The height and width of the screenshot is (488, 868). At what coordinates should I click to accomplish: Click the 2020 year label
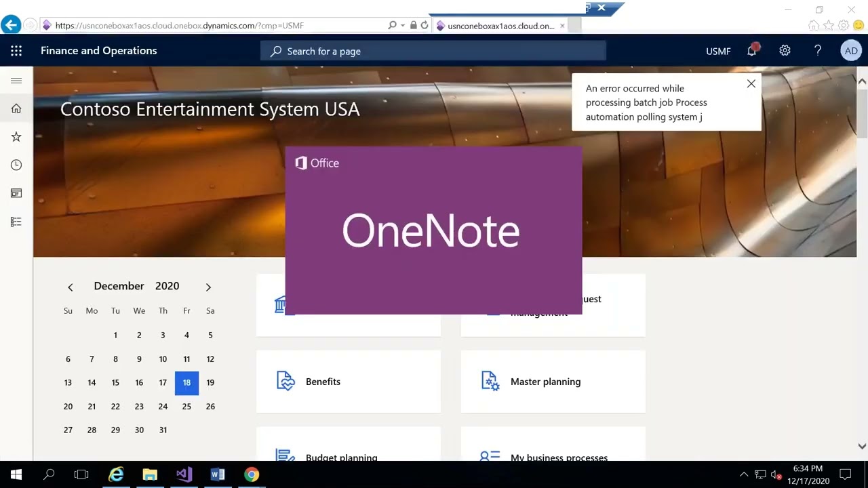[167, 286]
